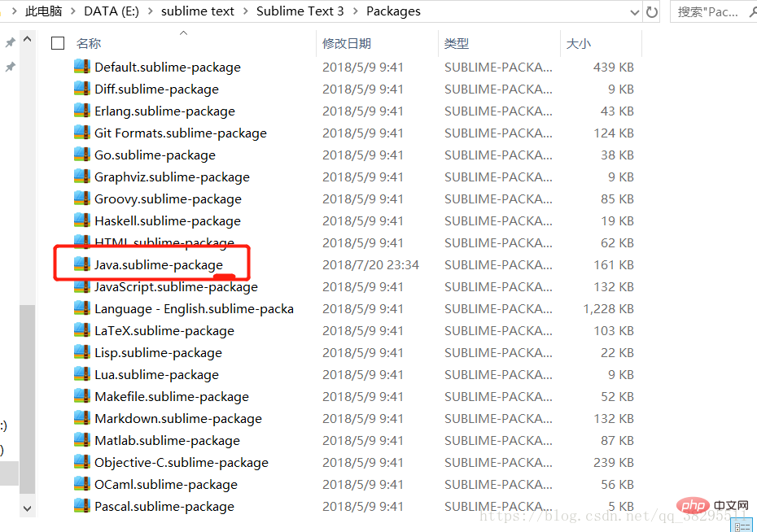Click the 1,228 KB size value
The width and height of the screenshot is (757, 532).
(x=608, y=308)
